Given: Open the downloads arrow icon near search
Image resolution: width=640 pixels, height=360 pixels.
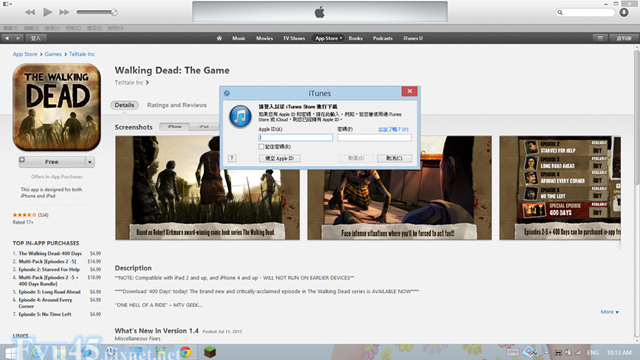Looking at the screenshot, I should [624, 12].
